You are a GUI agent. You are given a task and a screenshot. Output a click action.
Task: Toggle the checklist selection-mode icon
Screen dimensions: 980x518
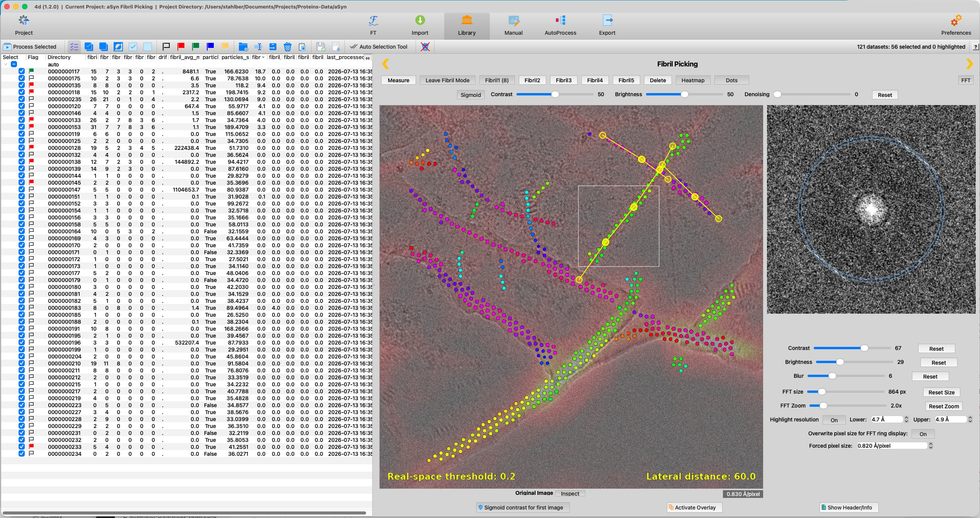click(74, 47)
